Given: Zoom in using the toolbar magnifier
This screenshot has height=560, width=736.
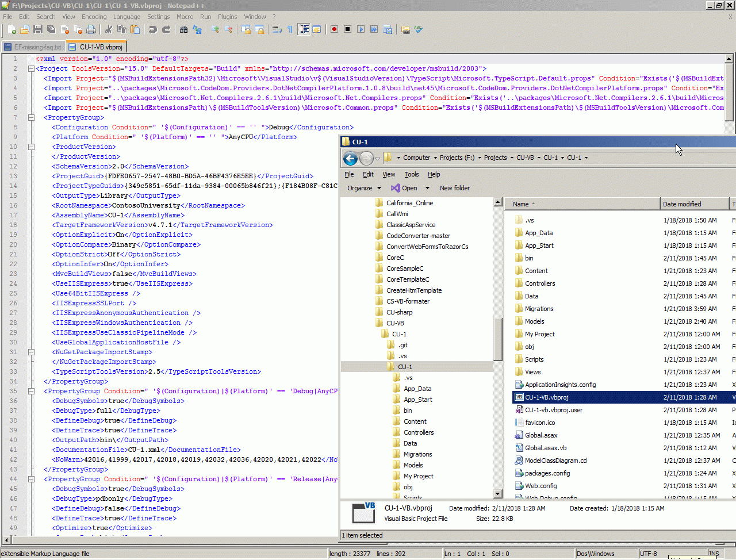Looking at the screenshot, I should 215,29.
